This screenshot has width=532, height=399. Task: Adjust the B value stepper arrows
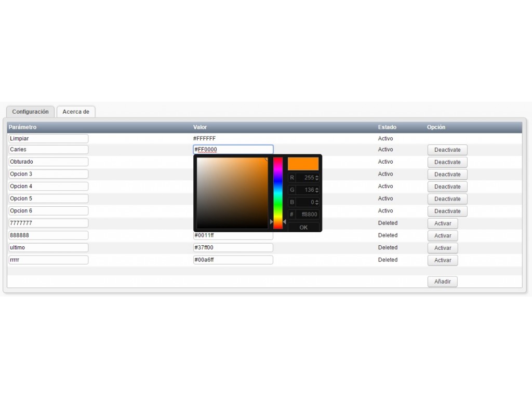click(x=317, y=202)
